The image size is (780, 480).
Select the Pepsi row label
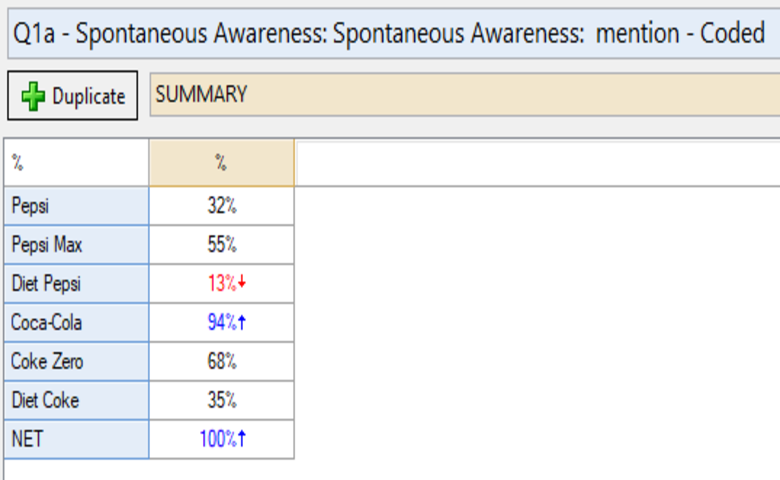(76, 206)
